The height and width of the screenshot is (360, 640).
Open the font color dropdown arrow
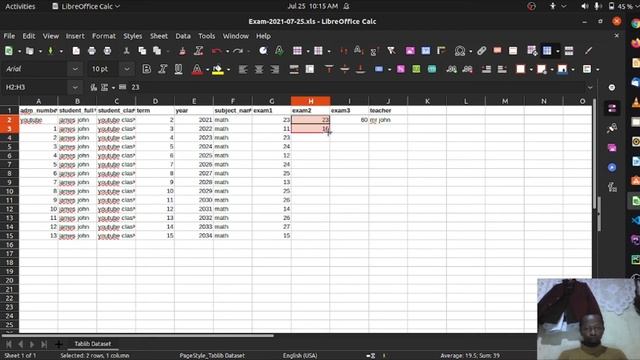click(x=207, y=69)
